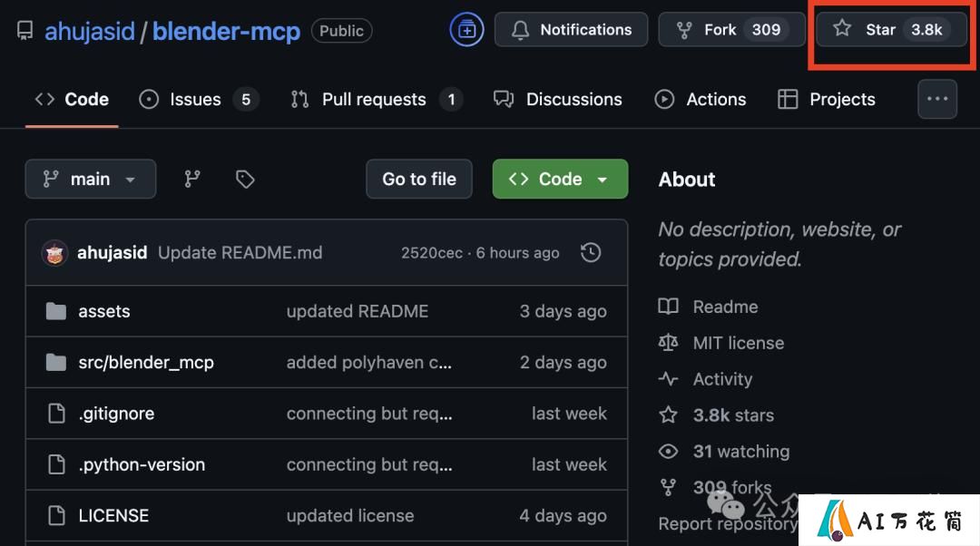
Task: Click the repository book icon beside ahujasid
Action: click(25, 31)
